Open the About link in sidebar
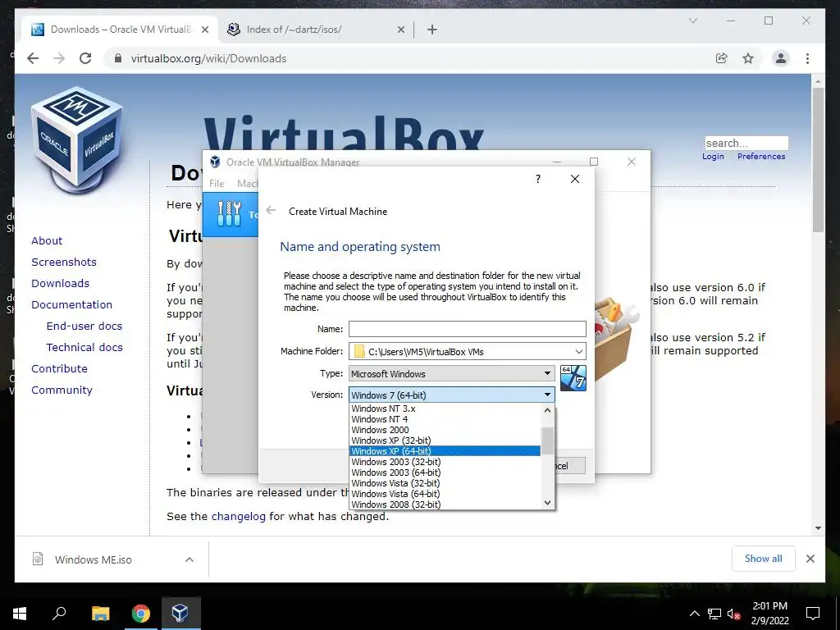The height and width of the screenshot is (630, 840). pyautogui.click(x=47, y=240)
